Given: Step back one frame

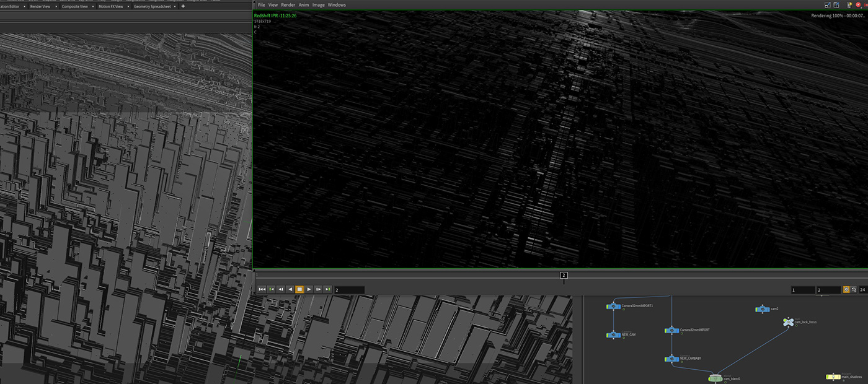Looking at the screenshot, I should [x=281, y=289].
